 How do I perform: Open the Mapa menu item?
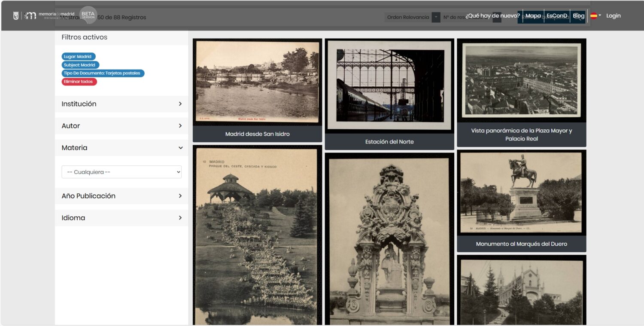(533, 16)
